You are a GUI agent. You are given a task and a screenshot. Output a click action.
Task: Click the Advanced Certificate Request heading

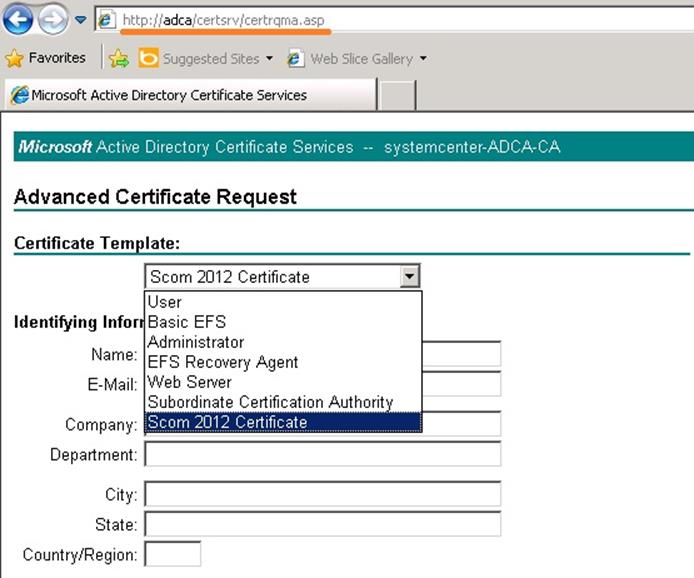pos(155,197)
